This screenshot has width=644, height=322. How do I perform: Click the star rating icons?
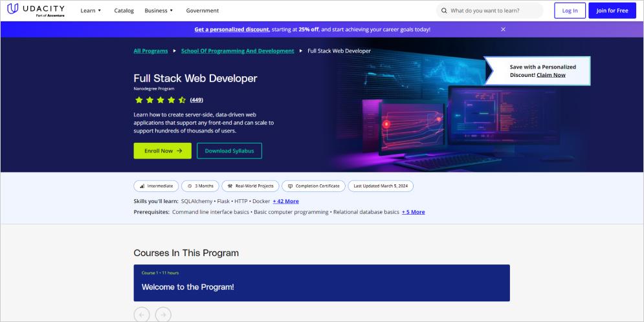tap(160, 100)
